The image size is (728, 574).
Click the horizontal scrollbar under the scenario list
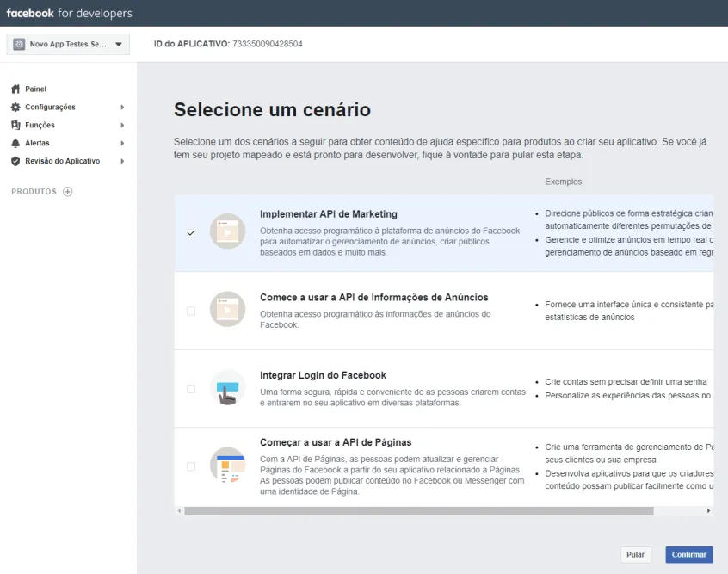click(x=430, y=510)
